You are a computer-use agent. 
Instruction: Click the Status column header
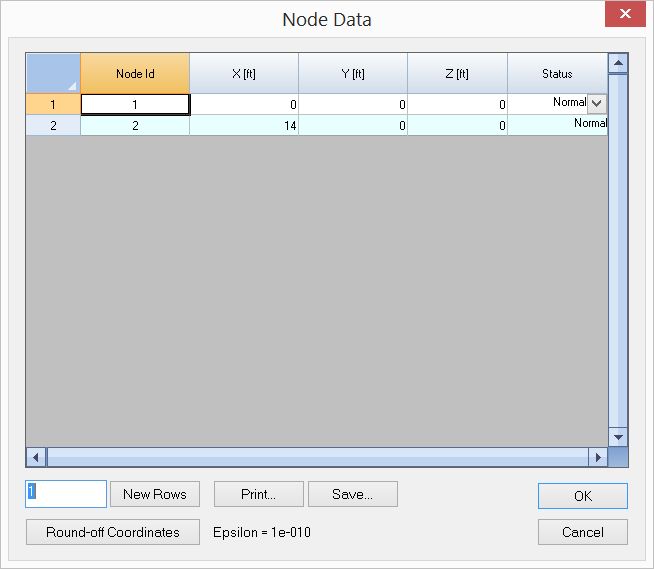[557, 73]
